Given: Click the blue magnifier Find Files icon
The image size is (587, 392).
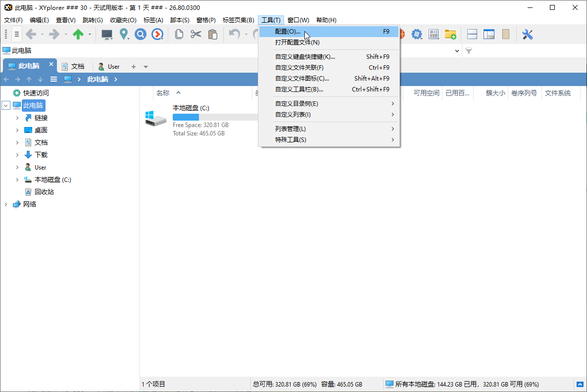Looking at the screenshot, I should coord(141,35).
